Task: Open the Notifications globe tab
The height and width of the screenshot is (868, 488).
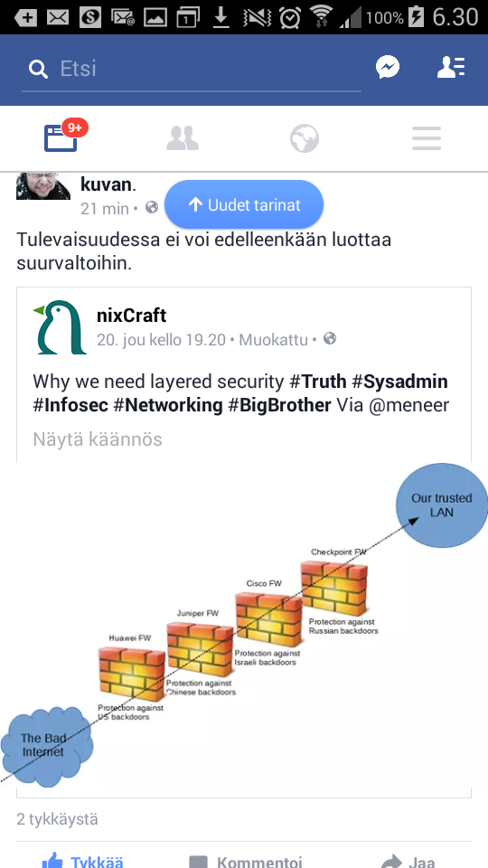Action: click(305, 138)
